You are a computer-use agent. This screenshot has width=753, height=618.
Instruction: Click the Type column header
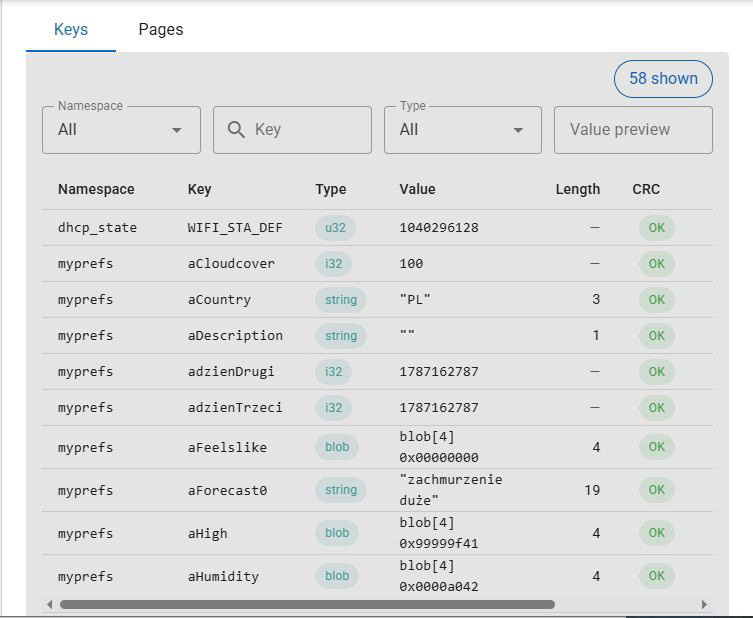[330, 189]
